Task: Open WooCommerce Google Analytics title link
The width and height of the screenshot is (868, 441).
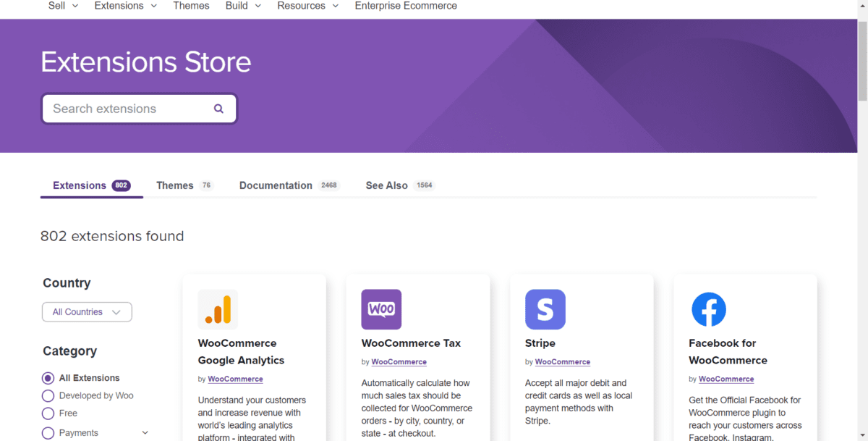Action: click(241, 352)
